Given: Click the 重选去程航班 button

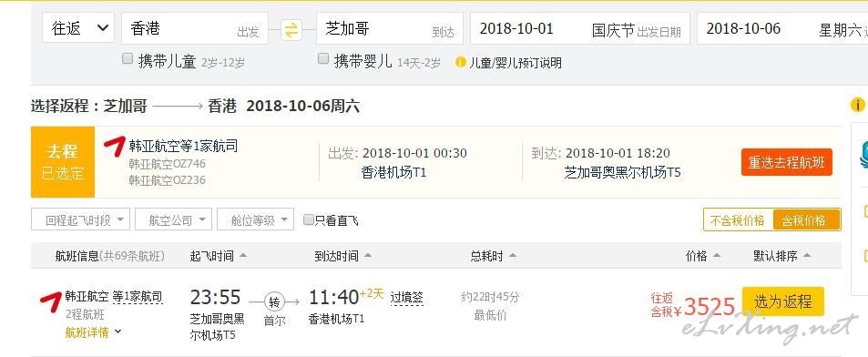Looking at the screenshot, I should point(787,163).
